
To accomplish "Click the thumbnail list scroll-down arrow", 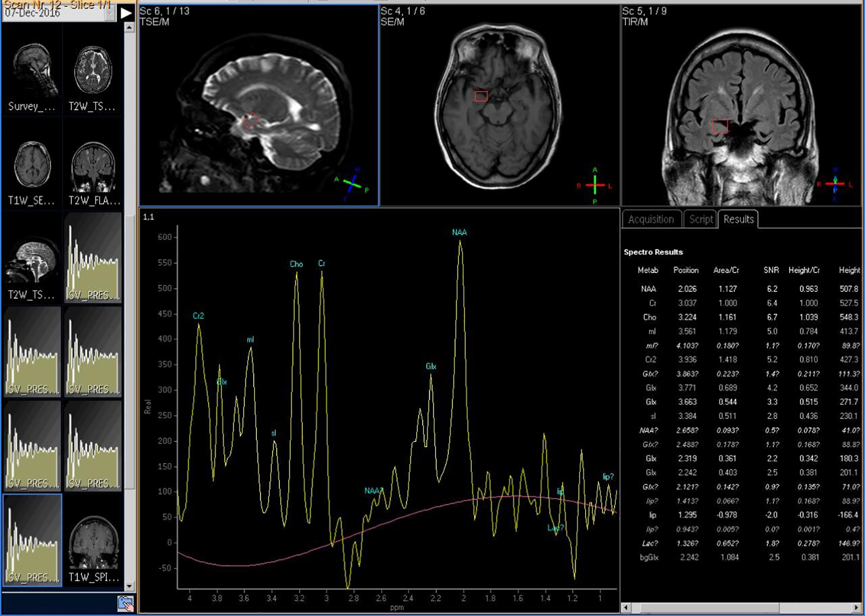I will (x=129, y=586).
